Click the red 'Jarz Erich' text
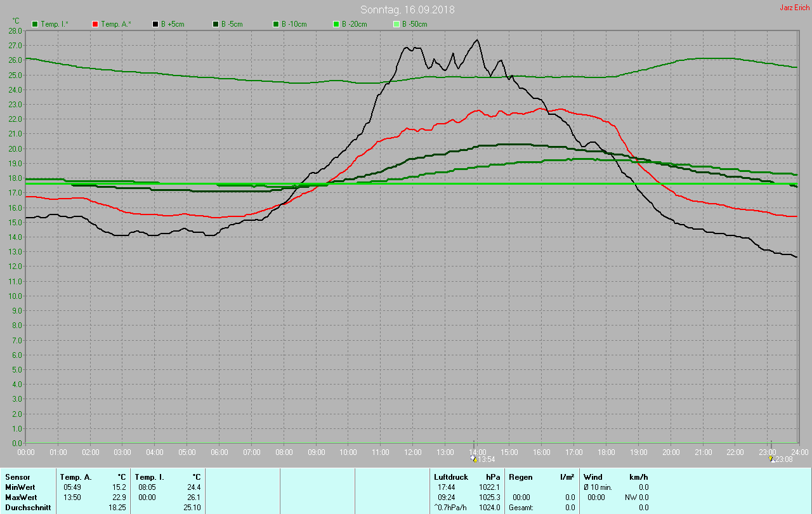 (x=794, y=8)
